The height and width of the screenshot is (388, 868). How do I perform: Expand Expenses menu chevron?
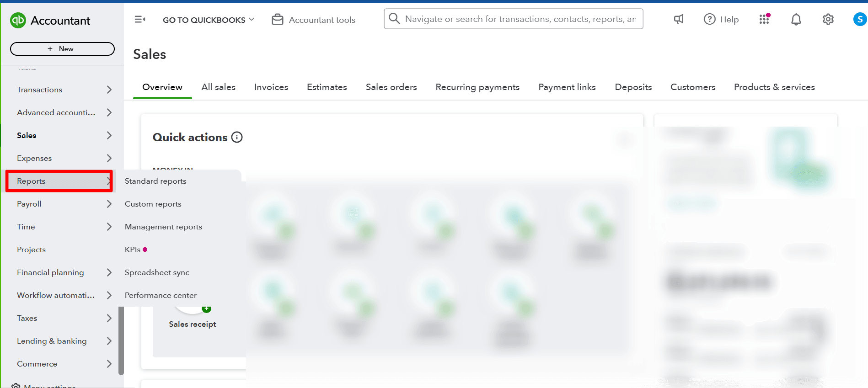[109, 158]
